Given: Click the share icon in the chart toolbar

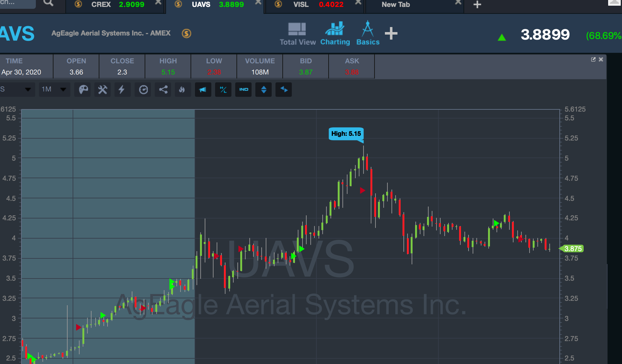Looking at the screenshot, I should click(x=163, y=90).
